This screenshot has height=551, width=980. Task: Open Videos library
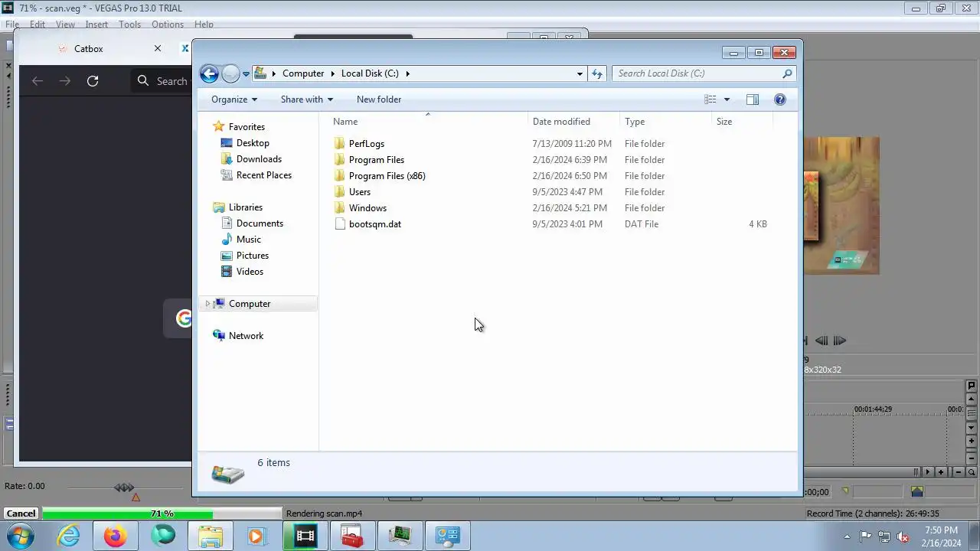pos(250,272)
